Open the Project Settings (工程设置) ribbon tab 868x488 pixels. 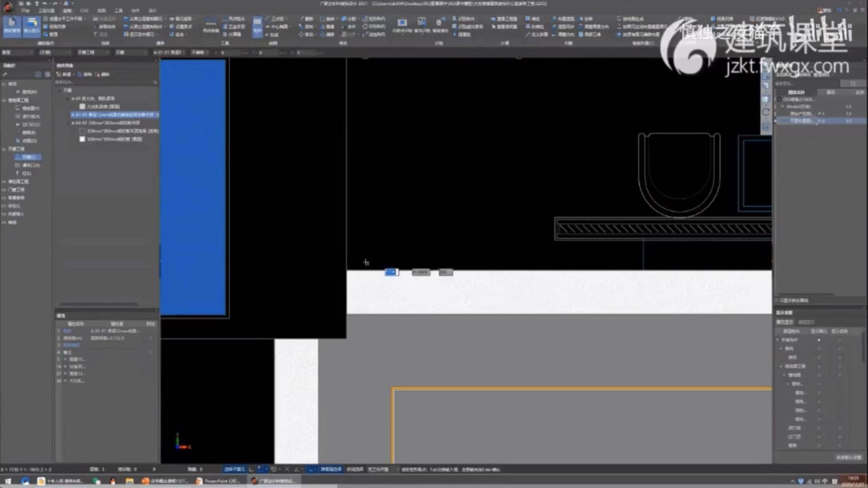click(46, 11)
